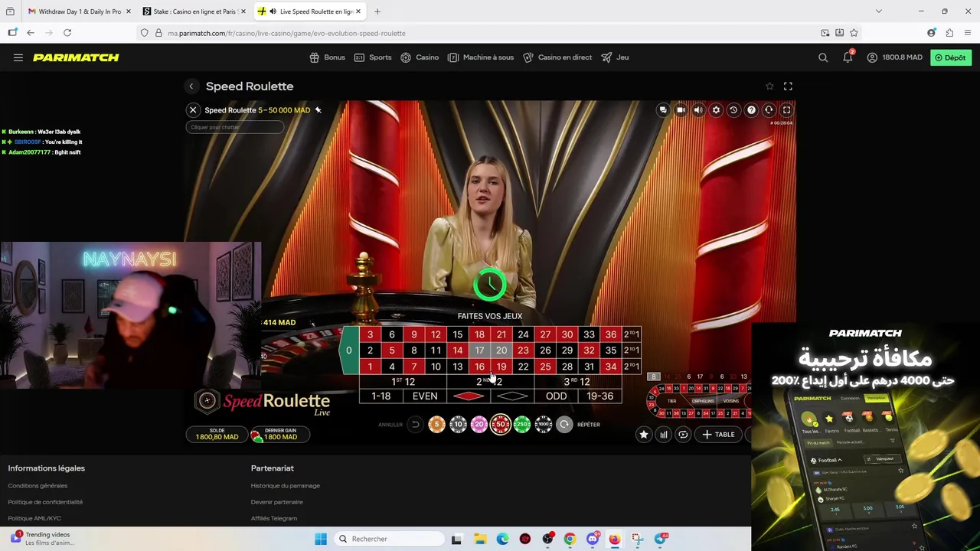Open the Parimatch hamburger menu
This screenshot has width=980, height=551.
(18, 57)
